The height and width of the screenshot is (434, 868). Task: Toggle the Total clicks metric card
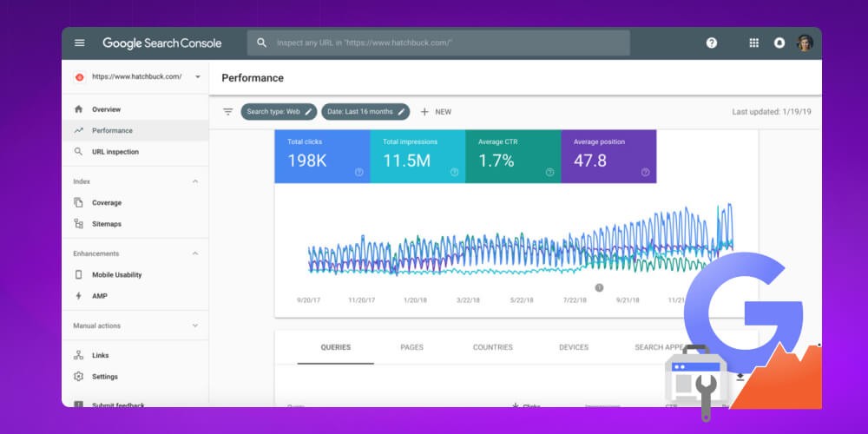click(x=322, y=156)
